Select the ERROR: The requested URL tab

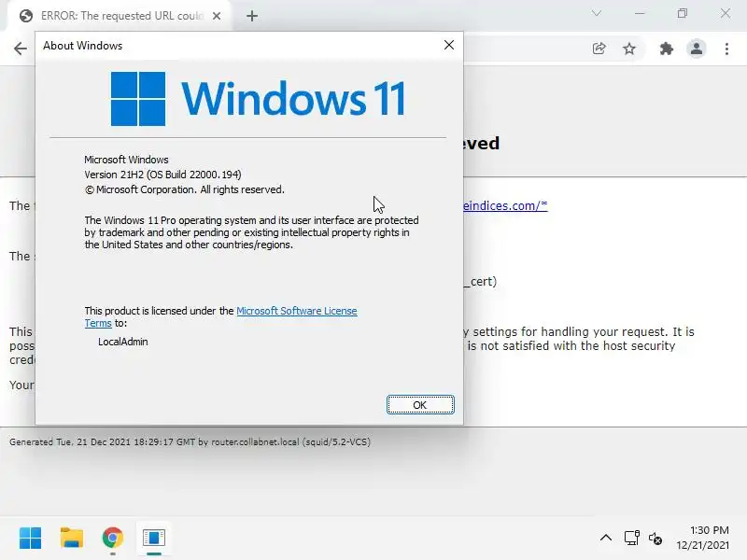click(x=120, y=16)
